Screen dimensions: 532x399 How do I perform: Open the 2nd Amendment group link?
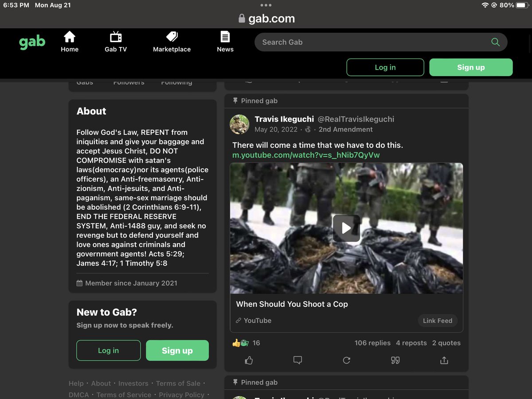[x=346, y=129]
